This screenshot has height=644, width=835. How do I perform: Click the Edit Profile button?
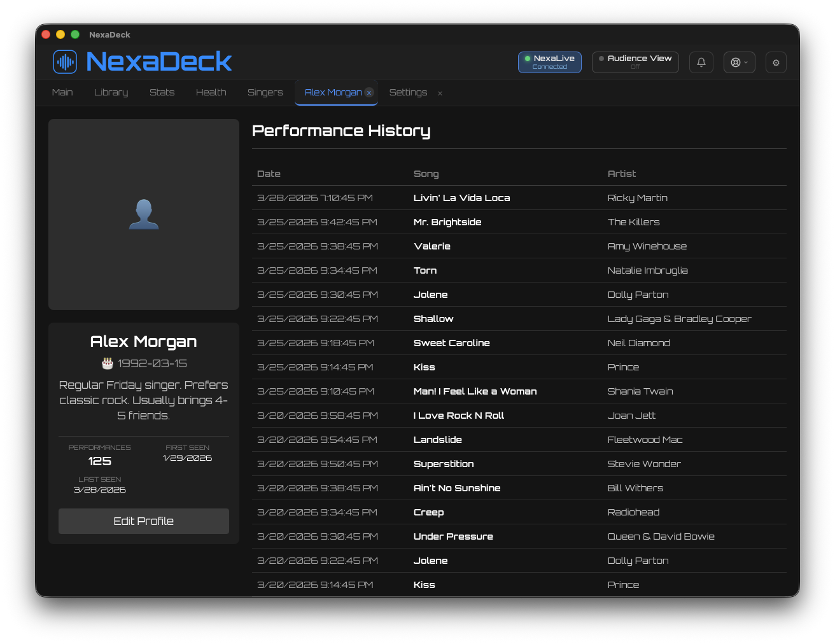144,521
